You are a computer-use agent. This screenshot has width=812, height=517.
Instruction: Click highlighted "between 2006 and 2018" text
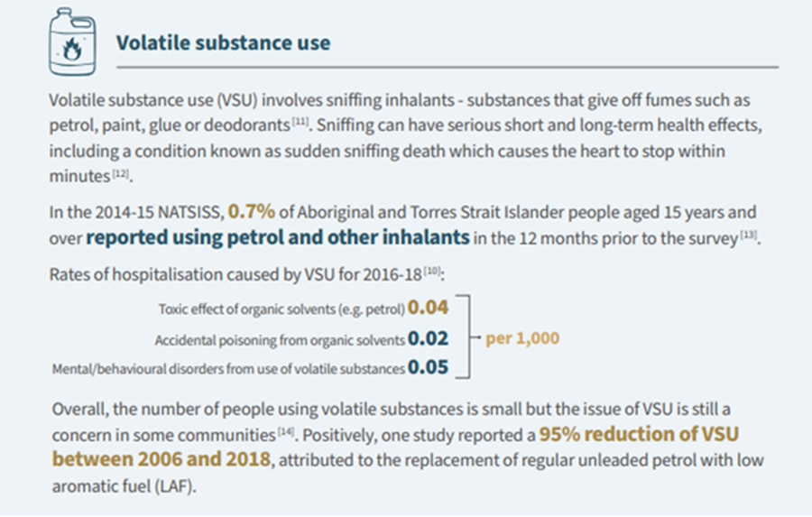[161, 459]
